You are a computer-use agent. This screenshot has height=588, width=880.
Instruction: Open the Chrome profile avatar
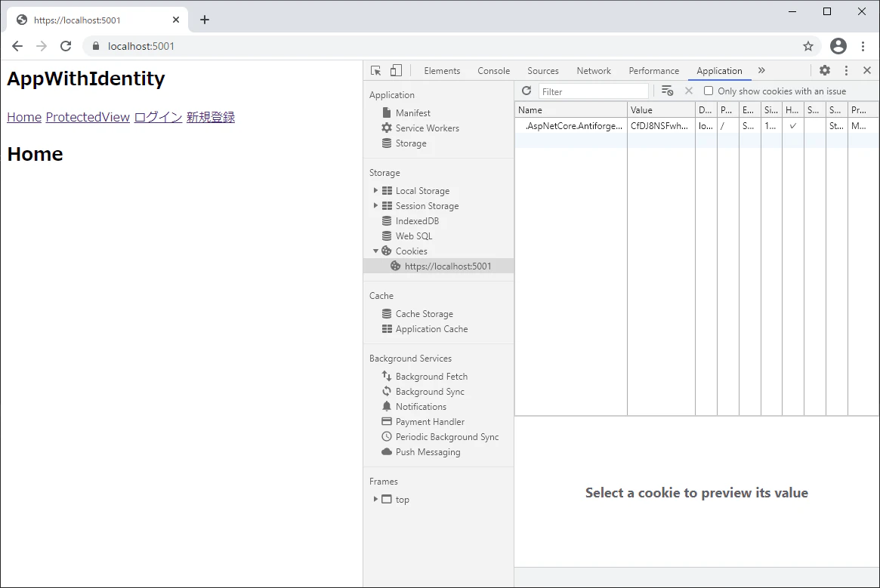838,46
